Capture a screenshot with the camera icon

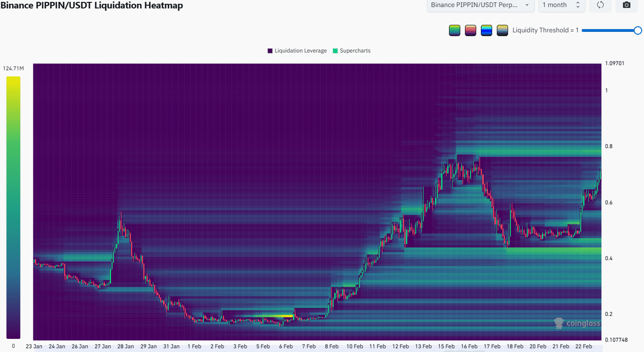[627, 5]
